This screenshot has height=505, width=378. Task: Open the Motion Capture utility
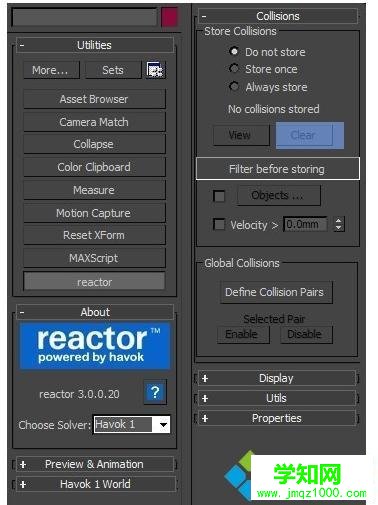pos(94,213)
